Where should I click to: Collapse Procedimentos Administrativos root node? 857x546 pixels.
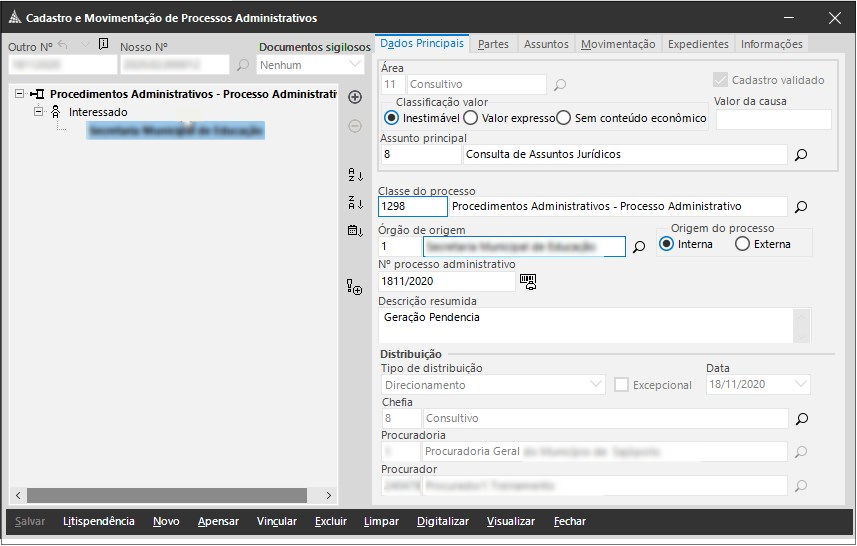pyautogui.click(x=21, y=94)
